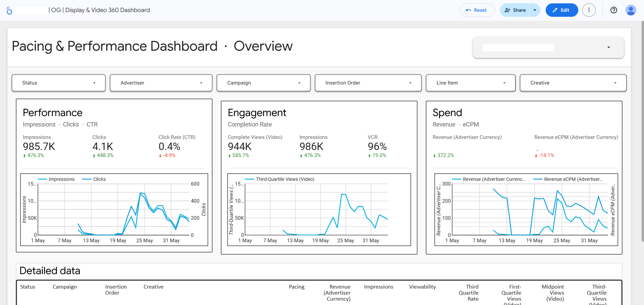Click the page vertical scrollbar

point(642,131)
